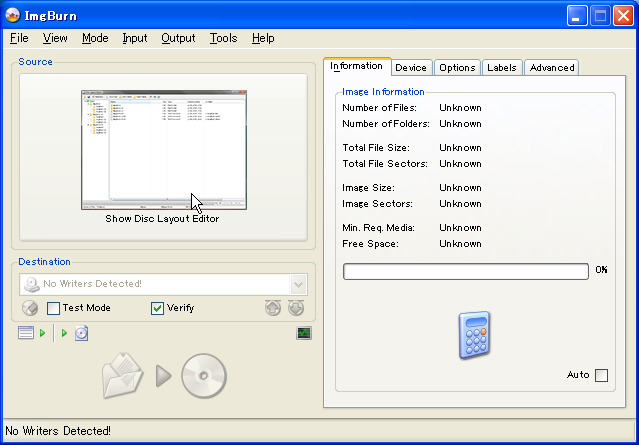The image size is (639, 445).
Task: Click the No Writers Detected destination field
Action: click(x=163, y=284)
